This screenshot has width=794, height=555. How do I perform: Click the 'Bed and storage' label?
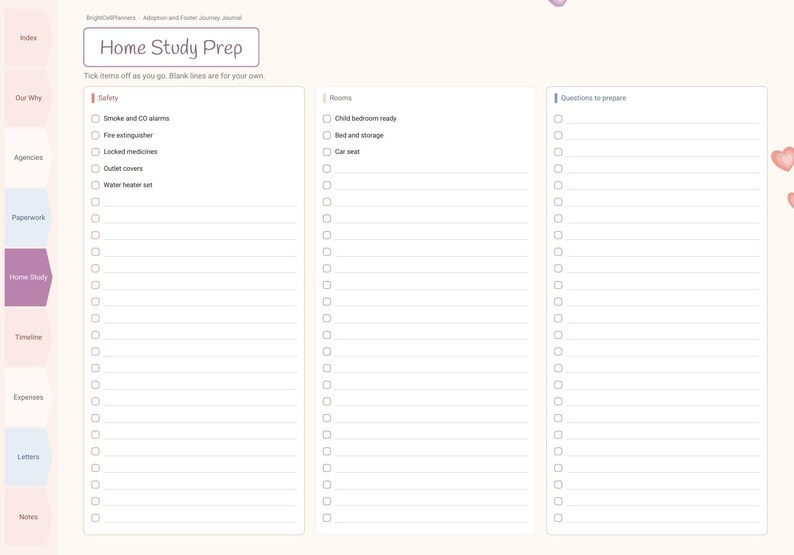point(359,135)
